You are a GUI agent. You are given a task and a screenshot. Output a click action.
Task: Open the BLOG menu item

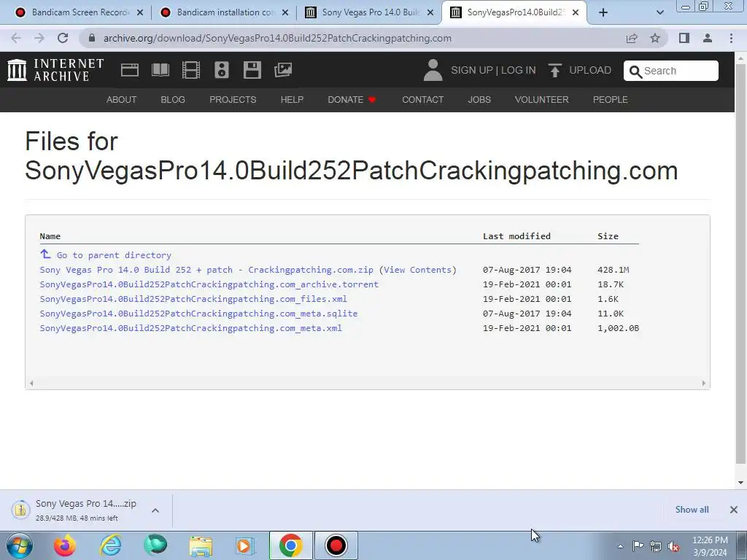point(173,99)
